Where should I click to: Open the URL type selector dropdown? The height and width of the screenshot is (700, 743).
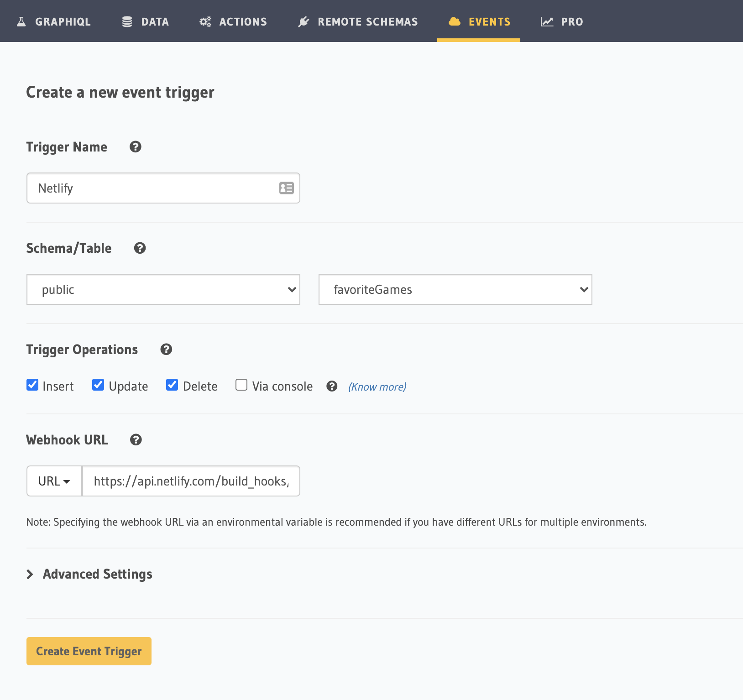[54, 481]
